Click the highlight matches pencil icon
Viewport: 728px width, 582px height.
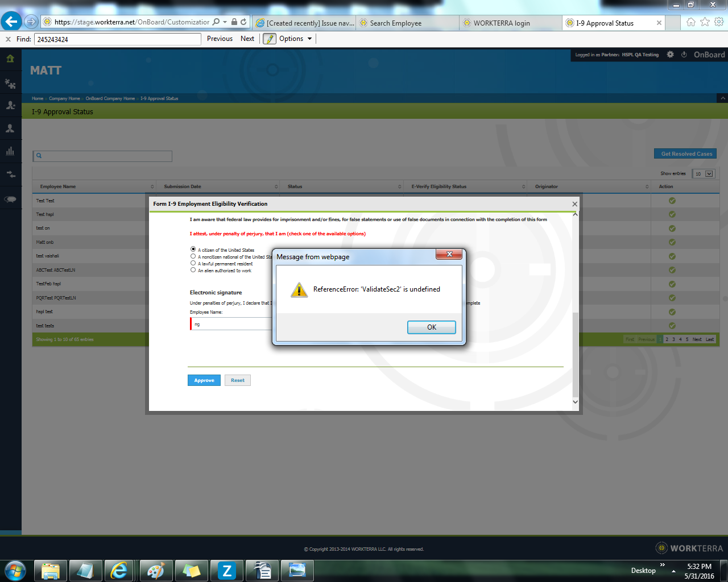(x=270, y=39)
